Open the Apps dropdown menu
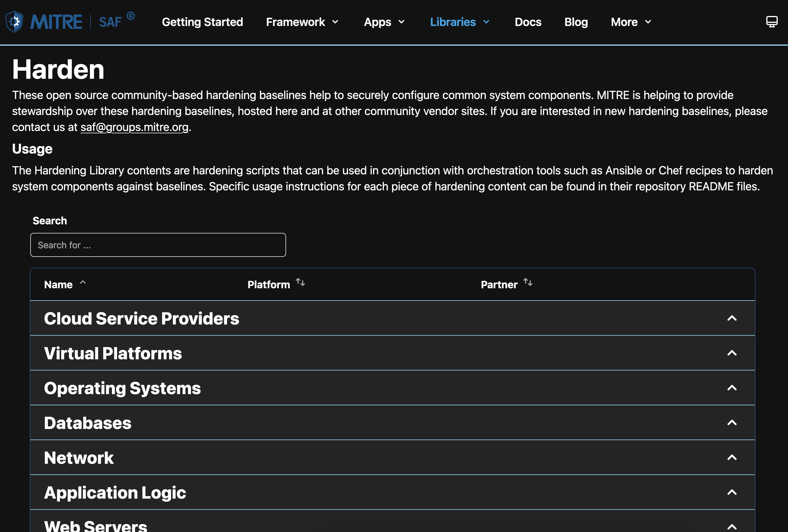The height and width of the screenshot is (532, 788). tap(385, 21)
